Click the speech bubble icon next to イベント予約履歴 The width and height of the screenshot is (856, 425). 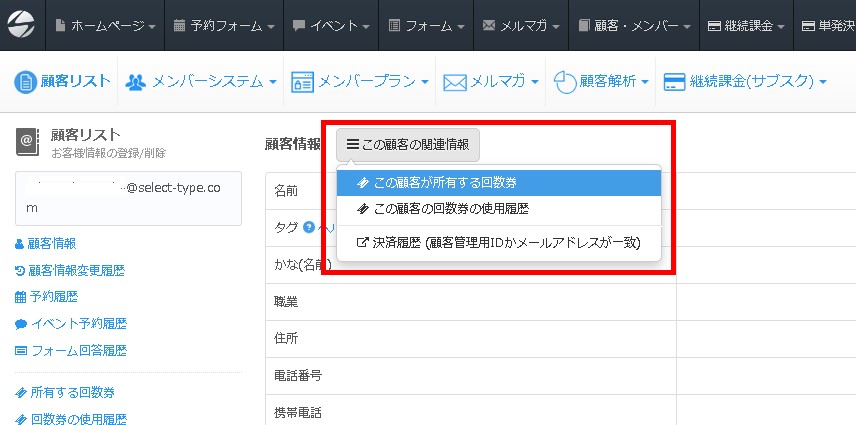pos(21,324)
